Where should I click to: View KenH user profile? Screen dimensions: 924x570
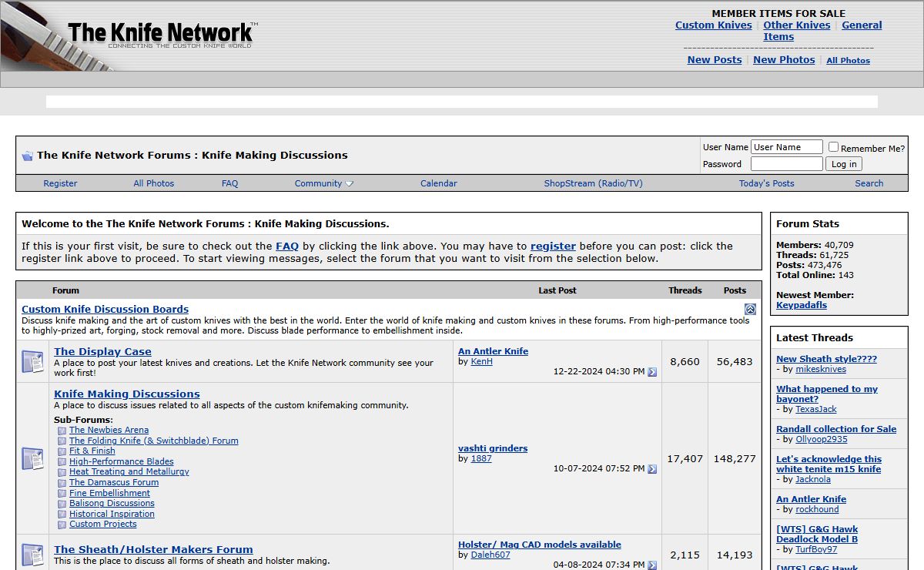pyautogui.click(x=482, y=361)
